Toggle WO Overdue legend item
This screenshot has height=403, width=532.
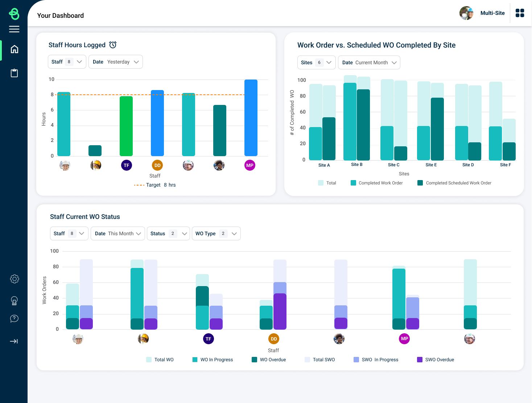(269, 359)
